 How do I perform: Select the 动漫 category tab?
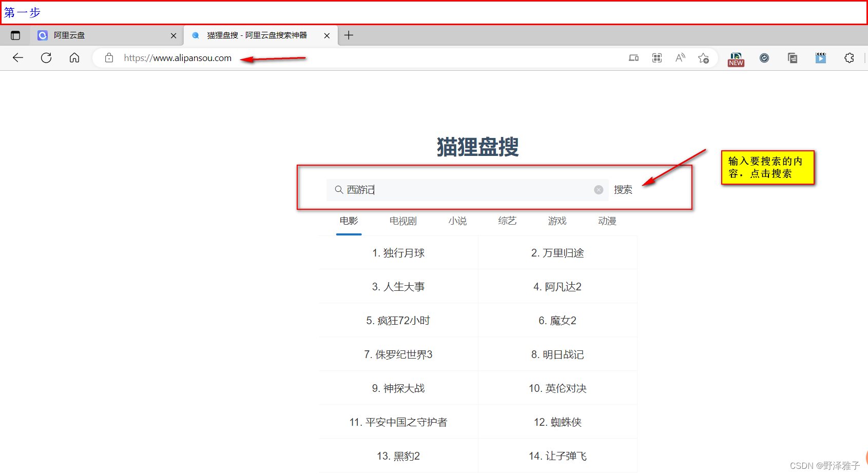pos(607,221)
